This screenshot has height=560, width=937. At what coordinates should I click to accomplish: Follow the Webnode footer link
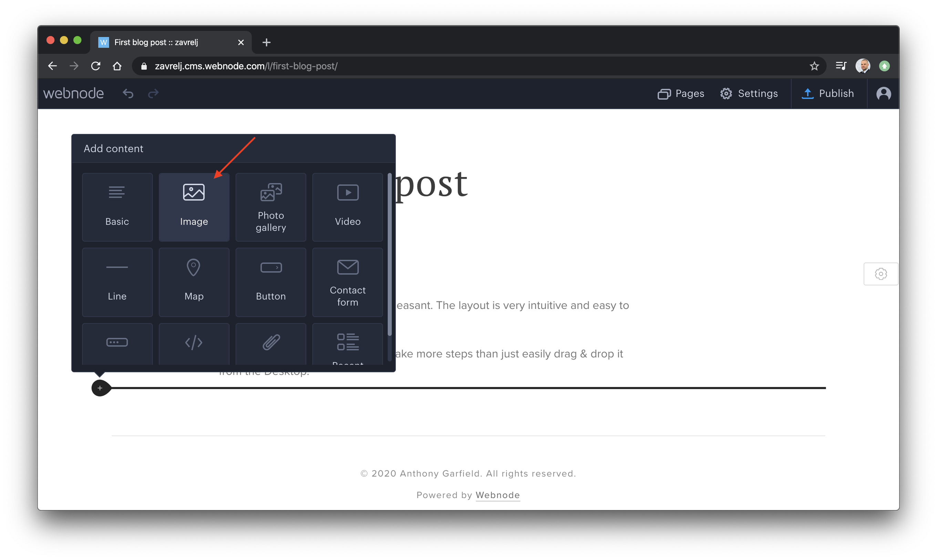click(498, 495)
